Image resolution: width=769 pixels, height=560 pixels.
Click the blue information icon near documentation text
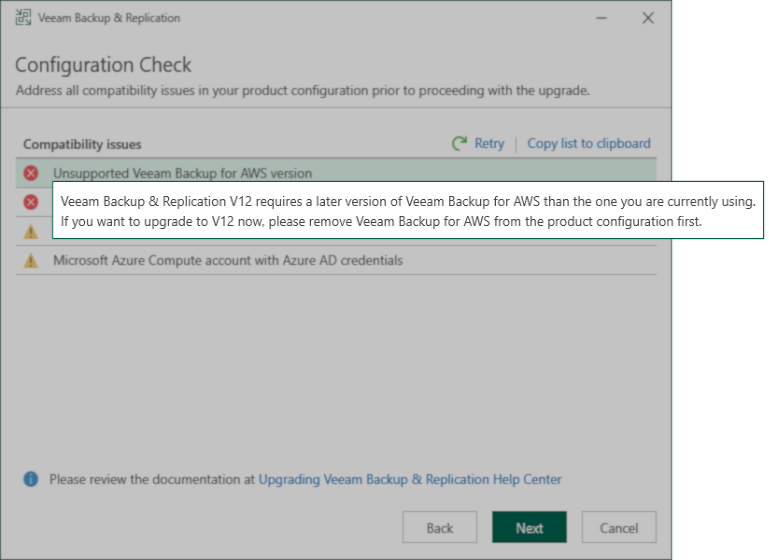pos(31,479)
